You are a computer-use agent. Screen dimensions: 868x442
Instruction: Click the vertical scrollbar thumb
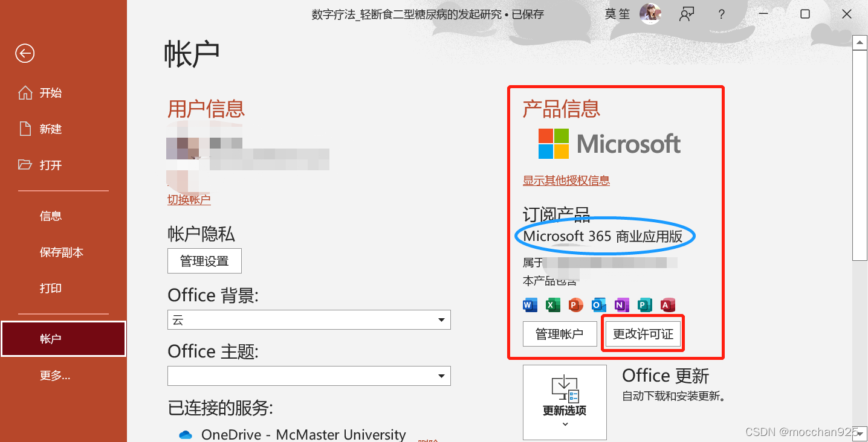(860, 155)
